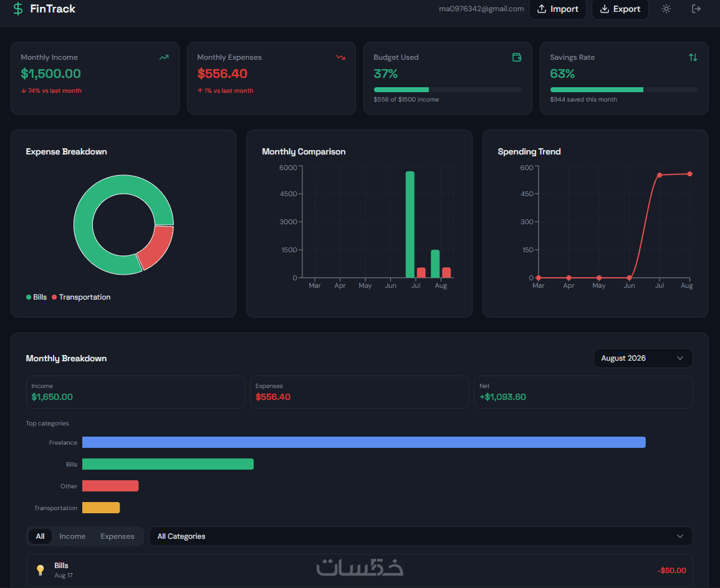
Task: Click the Export button
Action: [620, 9]
